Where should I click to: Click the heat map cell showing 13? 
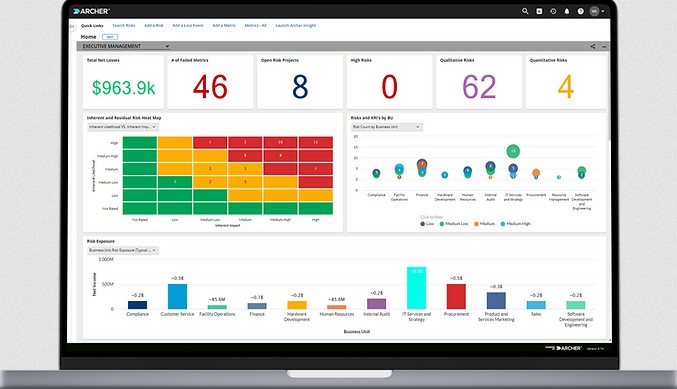[x=316, y=142]
